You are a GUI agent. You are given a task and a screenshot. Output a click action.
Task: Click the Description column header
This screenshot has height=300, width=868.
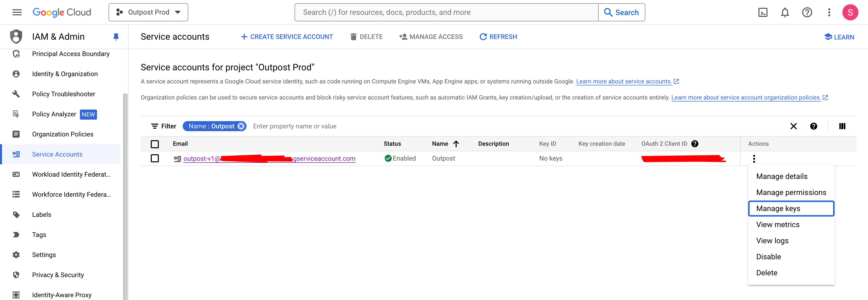point(493,144)
